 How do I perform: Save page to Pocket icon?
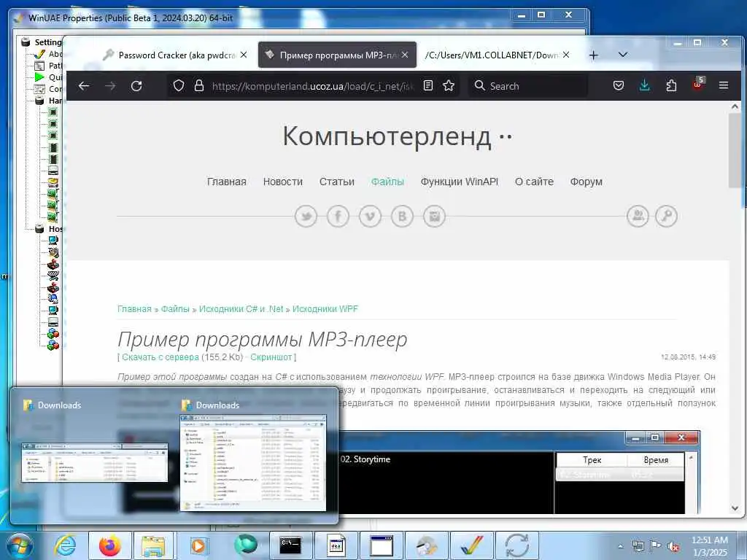point(619,86)
